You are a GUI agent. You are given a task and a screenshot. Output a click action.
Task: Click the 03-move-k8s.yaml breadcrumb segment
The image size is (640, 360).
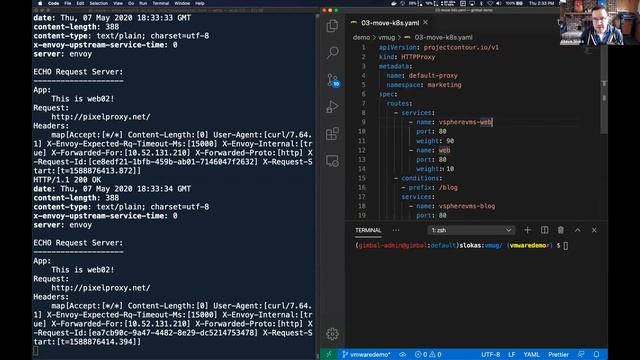point(444,37)
